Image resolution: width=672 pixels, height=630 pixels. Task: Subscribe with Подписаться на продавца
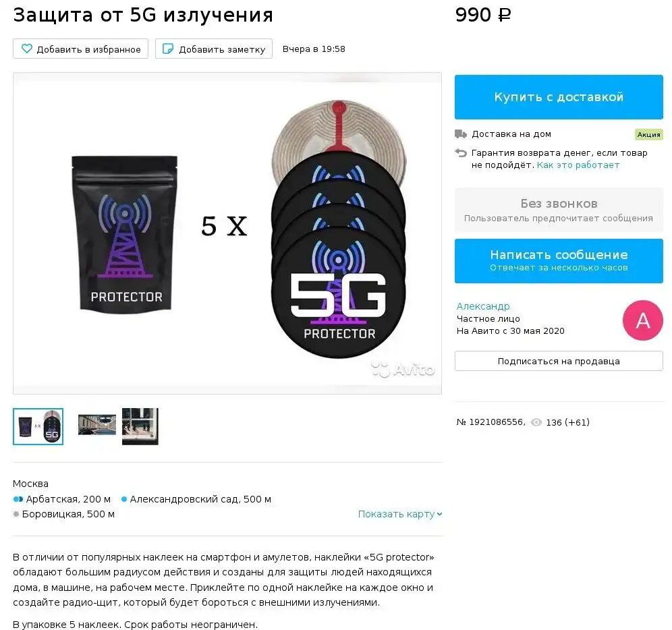tap(559, 362)
